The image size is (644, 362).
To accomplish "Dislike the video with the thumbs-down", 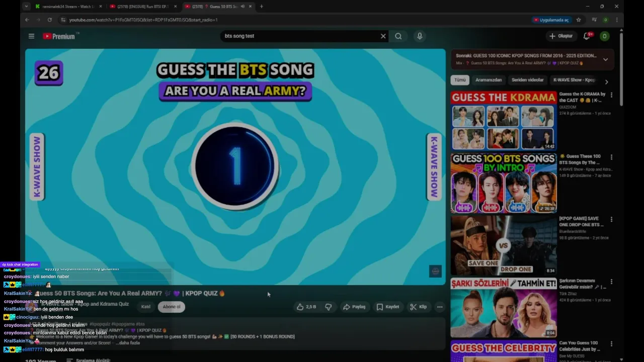I will click(329, 307).
